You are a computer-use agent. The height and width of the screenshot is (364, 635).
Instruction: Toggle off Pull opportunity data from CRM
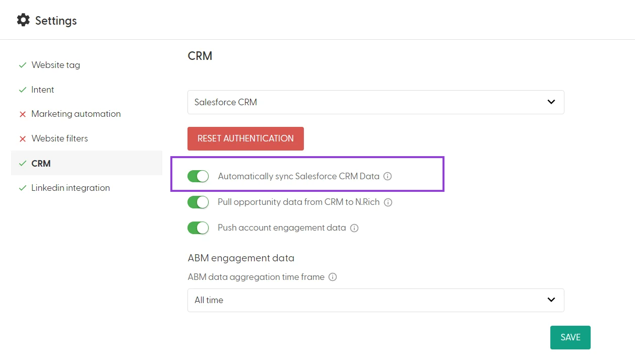pos(198,202)
